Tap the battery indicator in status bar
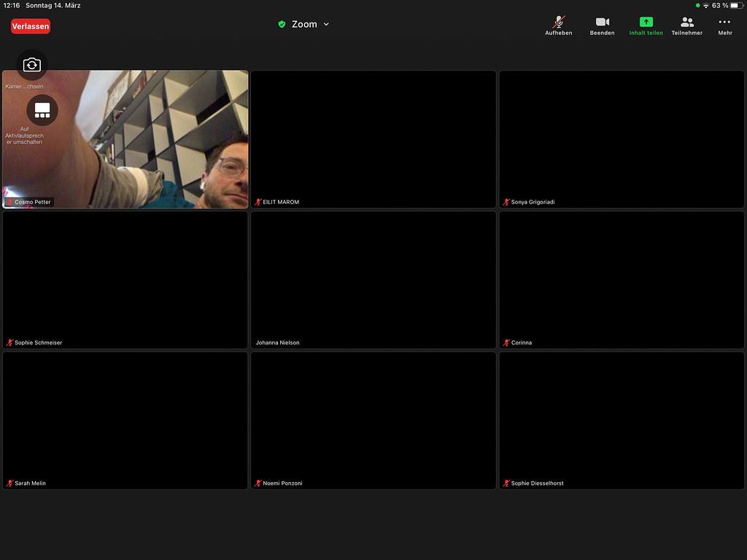Viewport: 747px width, 560px height. [x=737, y=6]
